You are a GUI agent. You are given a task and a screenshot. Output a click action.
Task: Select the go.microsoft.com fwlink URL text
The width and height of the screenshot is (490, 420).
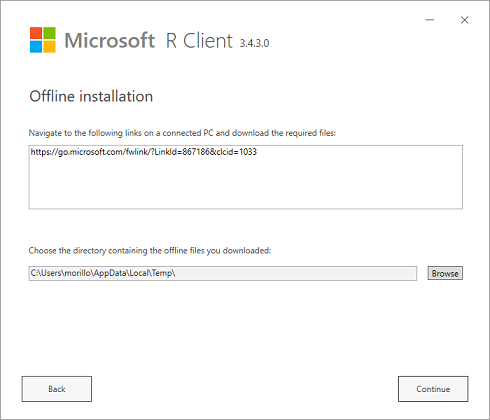(144, 152)
